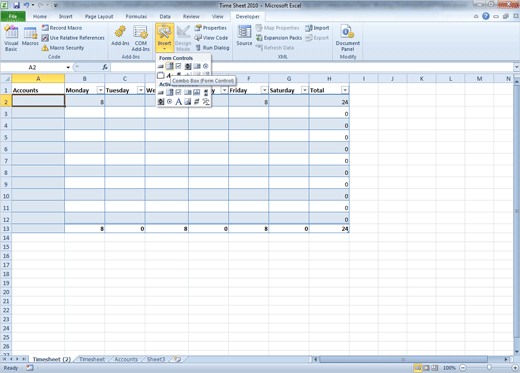Screen dimensions: 520x373
Task: Open the Visual Basic editor
Action: tap(11, 38)
